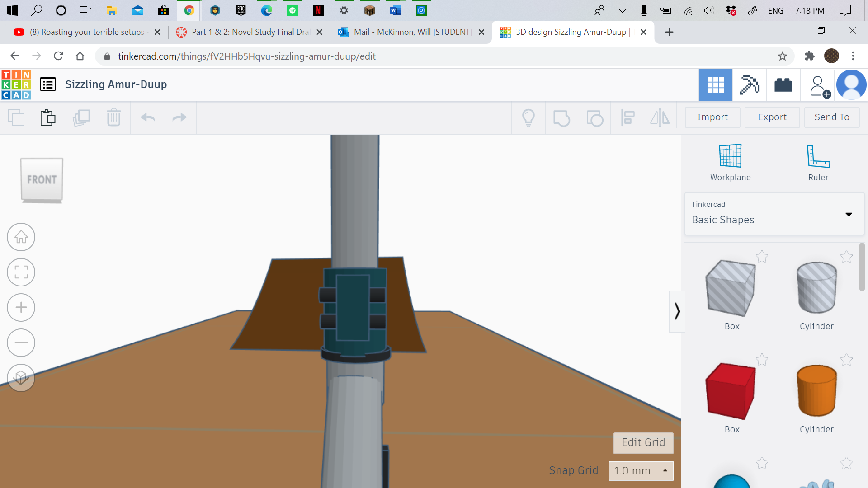
Task: Favorite the red Box with star
Action: click(x=762, y=360)
